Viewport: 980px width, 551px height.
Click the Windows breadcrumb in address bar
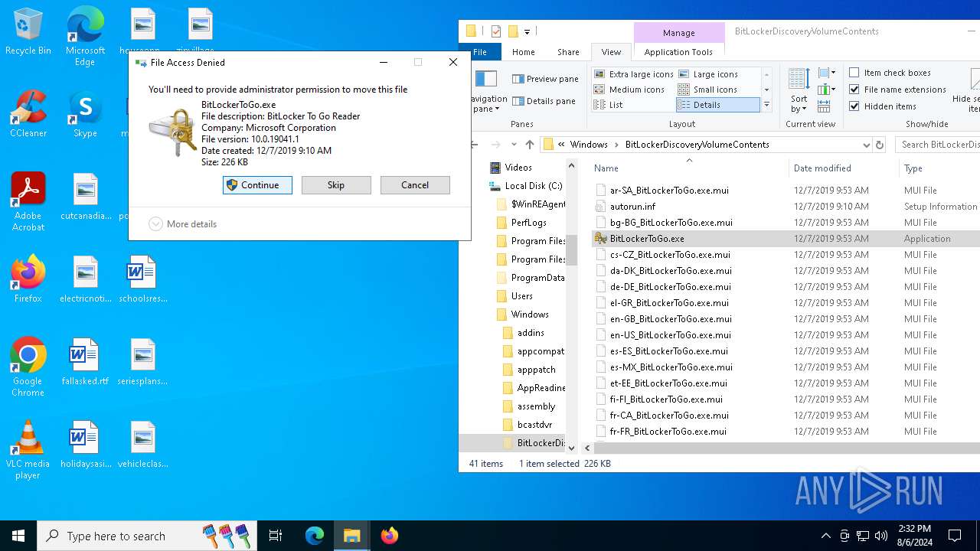click(589, 145)
